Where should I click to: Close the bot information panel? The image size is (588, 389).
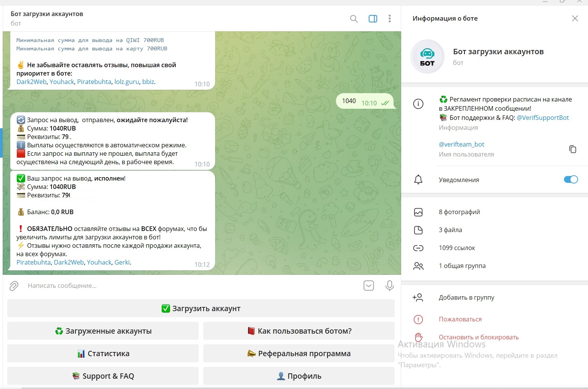pyautogui.click(x=575, y=19)
